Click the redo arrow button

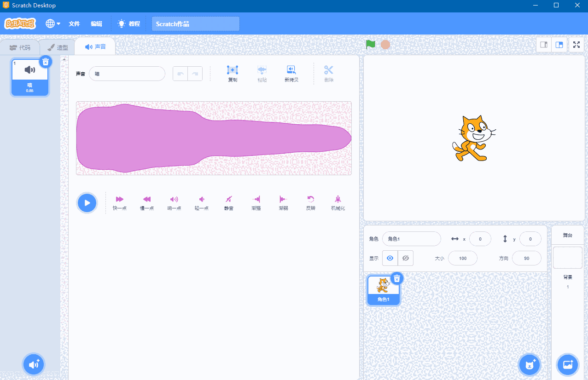(195, 74)
